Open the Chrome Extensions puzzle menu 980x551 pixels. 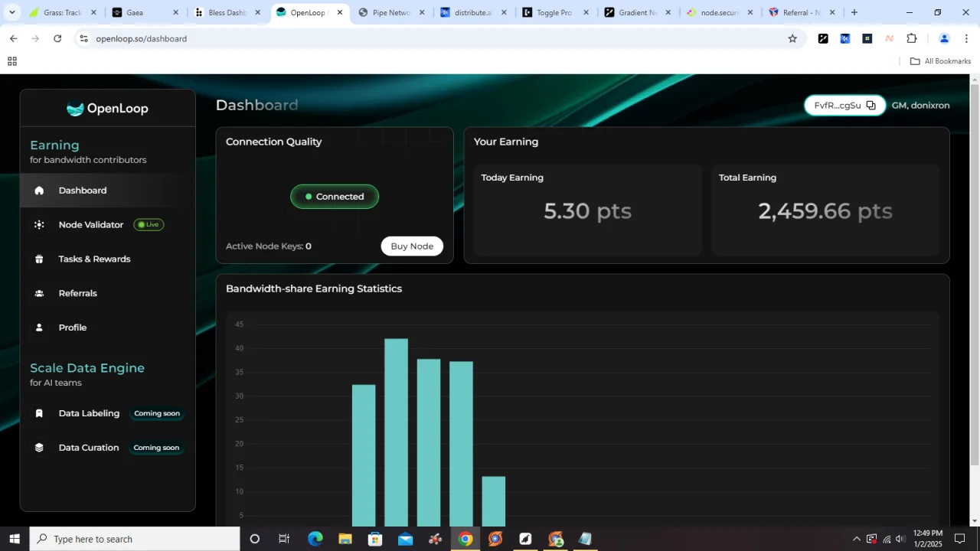point(912,39)
